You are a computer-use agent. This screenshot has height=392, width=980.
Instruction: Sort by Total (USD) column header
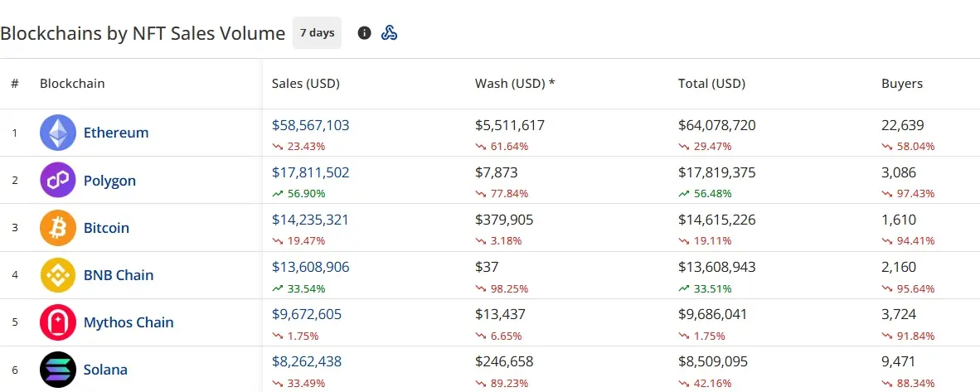point(712,84)
